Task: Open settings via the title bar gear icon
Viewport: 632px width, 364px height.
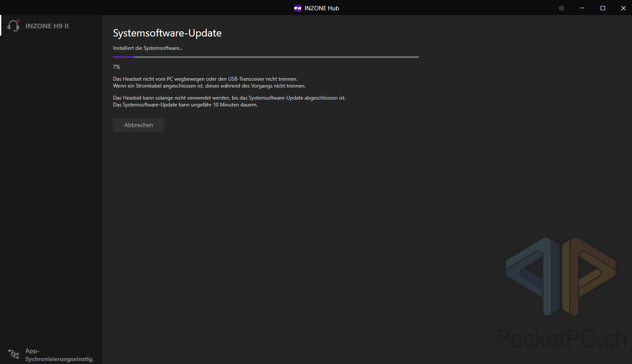Action: pyautogui.click(x=561, y=8)
